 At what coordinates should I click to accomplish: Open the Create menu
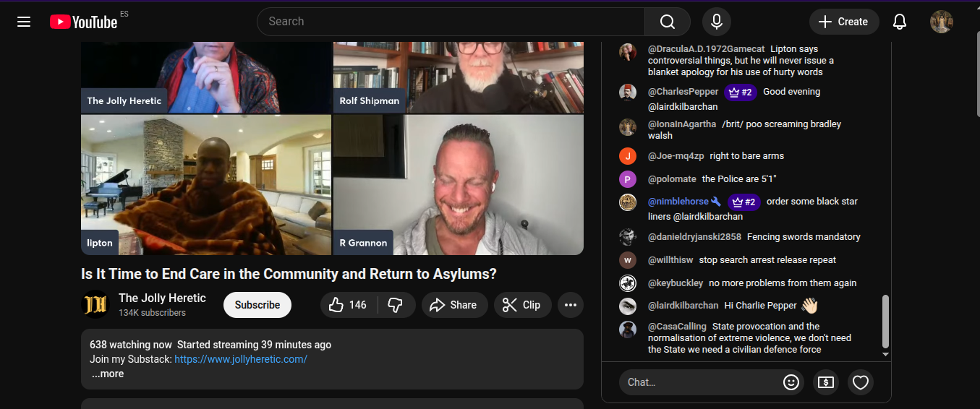[844, 22]
